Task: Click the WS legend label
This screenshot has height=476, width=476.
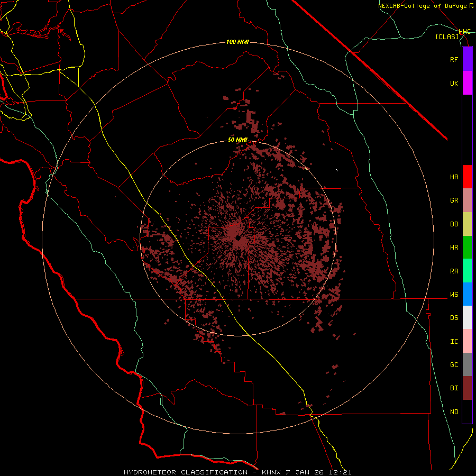Action: 454,295
